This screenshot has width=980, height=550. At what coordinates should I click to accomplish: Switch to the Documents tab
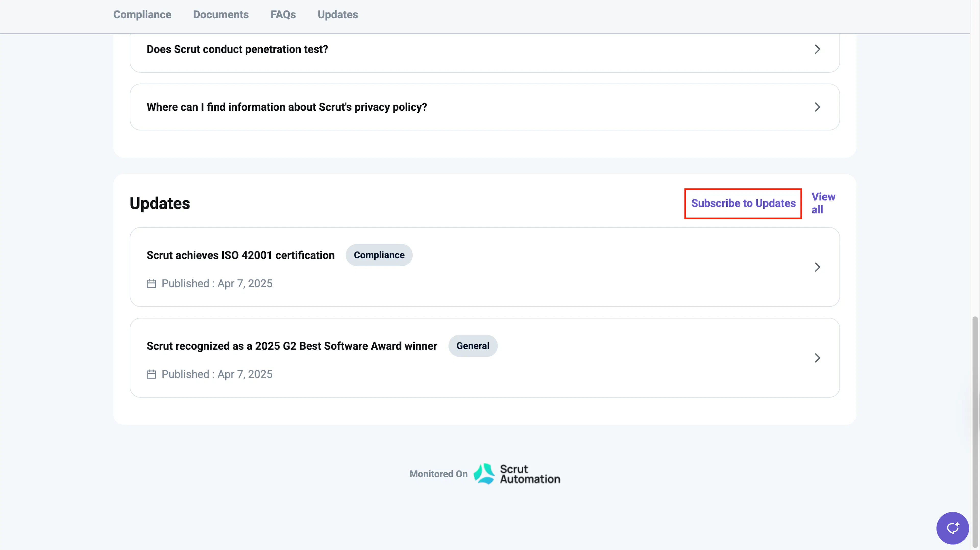221,15
